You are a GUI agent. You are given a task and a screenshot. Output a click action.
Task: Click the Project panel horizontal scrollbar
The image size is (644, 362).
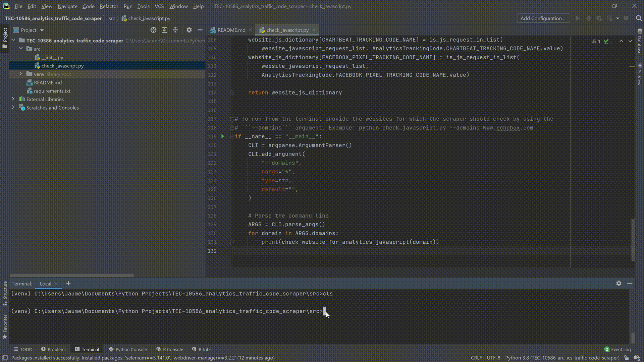pyautogui.click(x=72, y=276)
